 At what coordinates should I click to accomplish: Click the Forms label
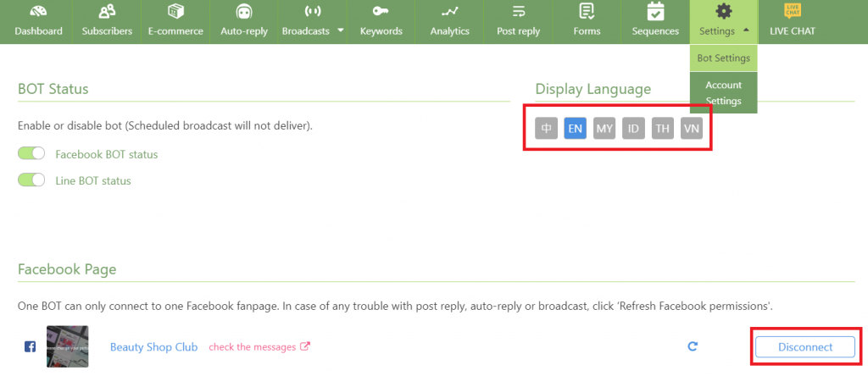tap(587, 31)
